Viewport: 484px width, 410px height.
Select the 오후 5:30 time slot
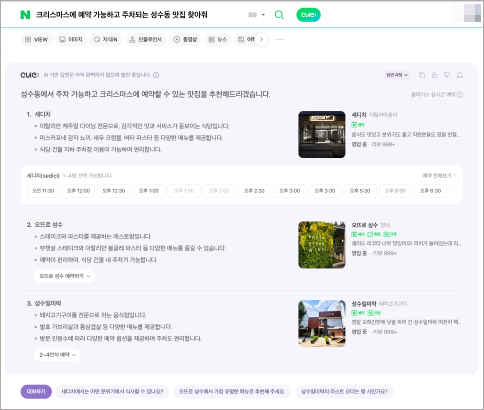[x=360, y=191]
